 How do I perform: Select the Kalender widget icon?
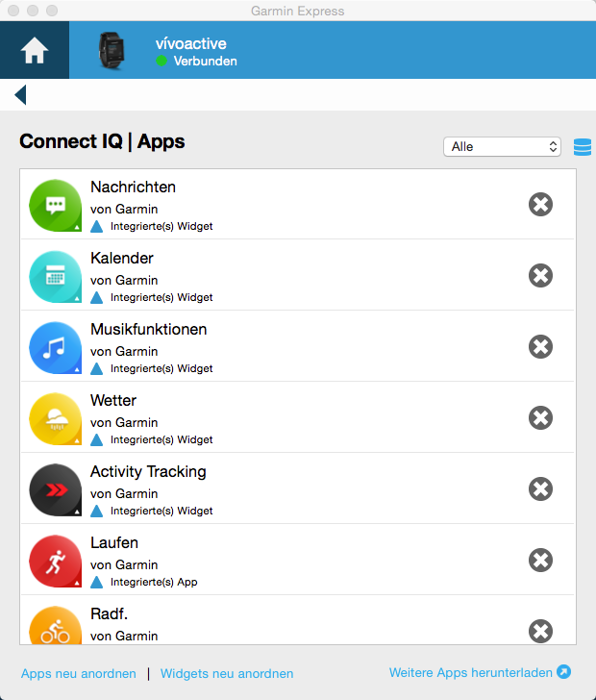[55, 276]
